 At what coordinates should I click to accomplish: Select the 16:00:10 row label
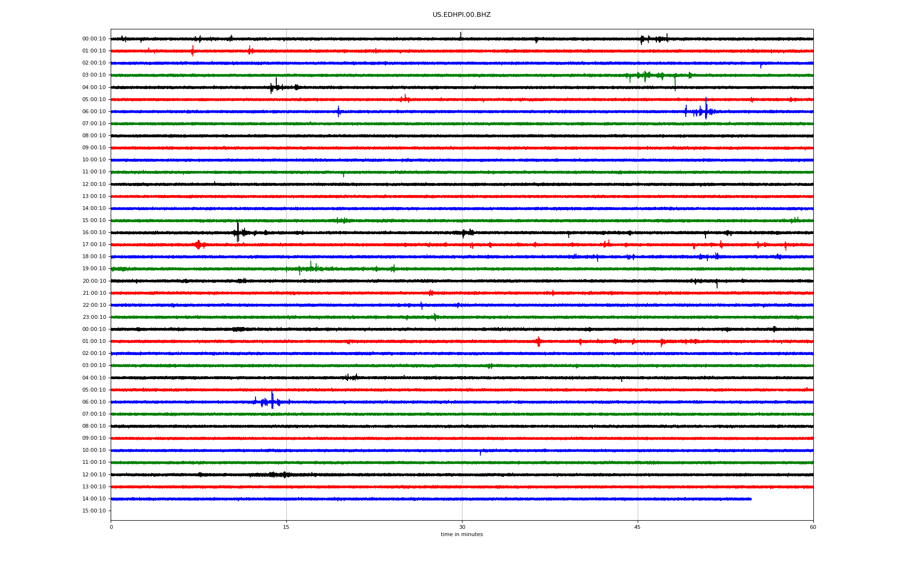point(94,233)
